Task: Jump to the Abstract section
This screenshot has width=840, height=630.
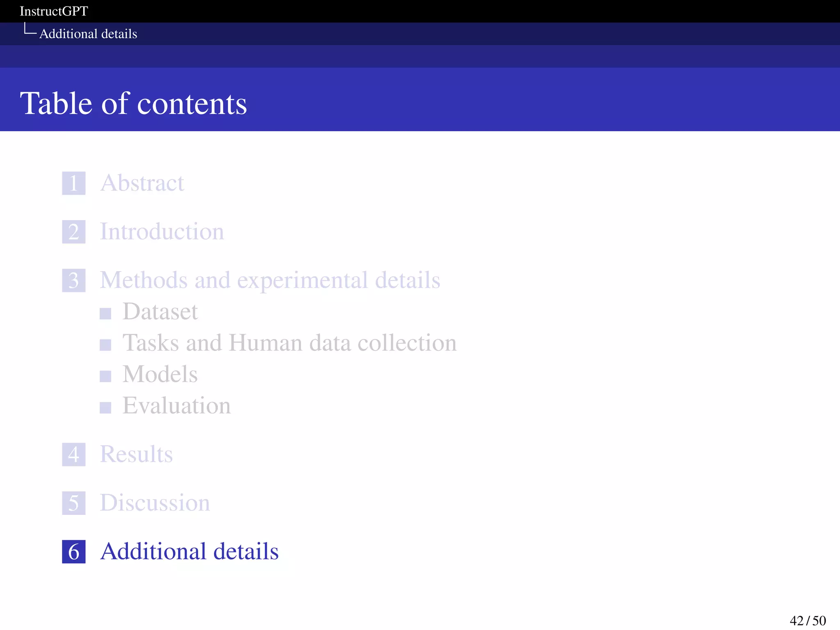Action: pyautogui.click(x=142, y=183)
